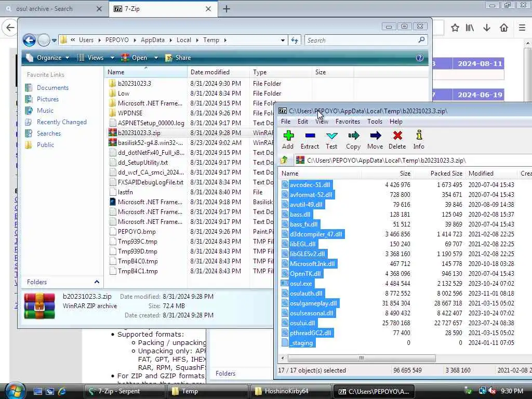Viewport: 532px width, 399px height.
Task: Select lastfn file in Explorer list
Action: pos(125,192)
